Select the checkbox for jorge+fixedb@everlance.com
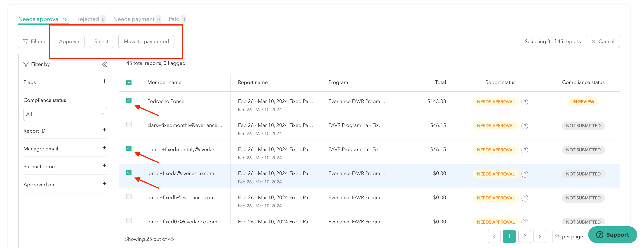The image size is (644, 248). coord(129,197)
